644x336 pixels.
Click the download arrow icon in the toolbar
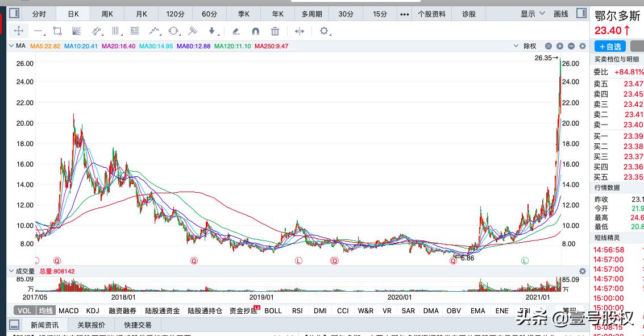point(211,31)
